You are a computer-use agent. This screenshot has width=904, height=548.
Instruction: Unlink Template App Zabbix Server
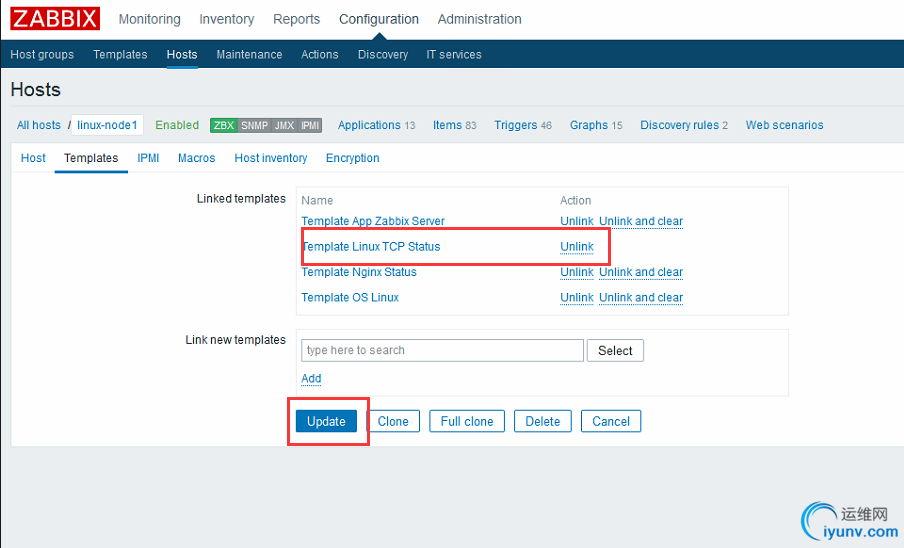click(577, 221)
